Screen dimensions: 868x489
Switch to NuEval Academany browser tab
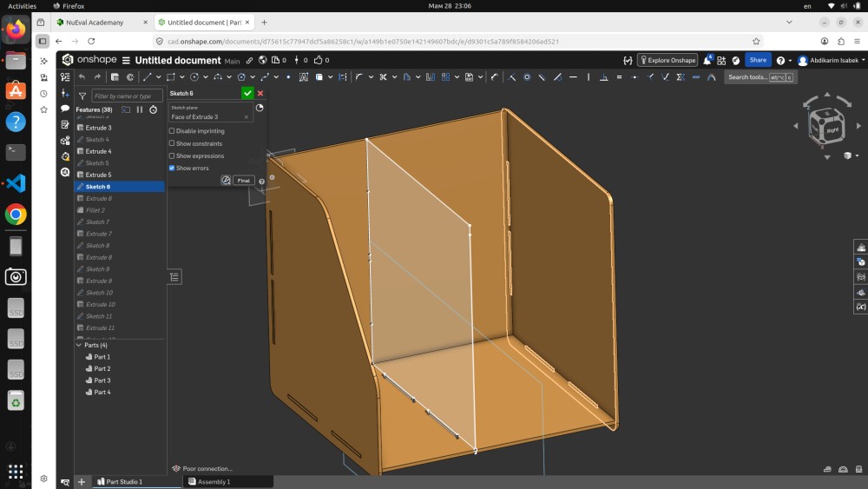point(95,23)
